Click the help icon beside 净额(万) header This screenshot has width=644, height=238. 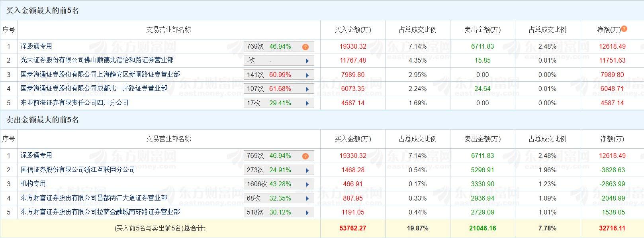pos(624,29)
